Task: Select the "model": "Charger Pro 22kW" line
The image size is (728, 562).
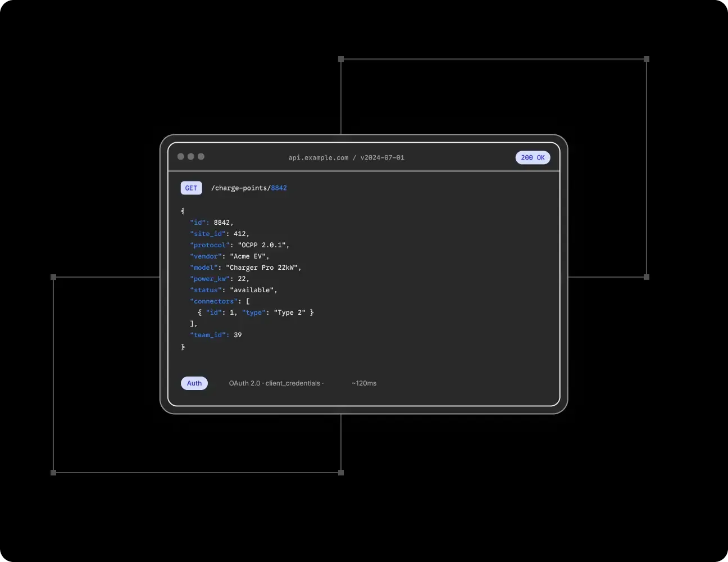Action: tap(245, 268)
